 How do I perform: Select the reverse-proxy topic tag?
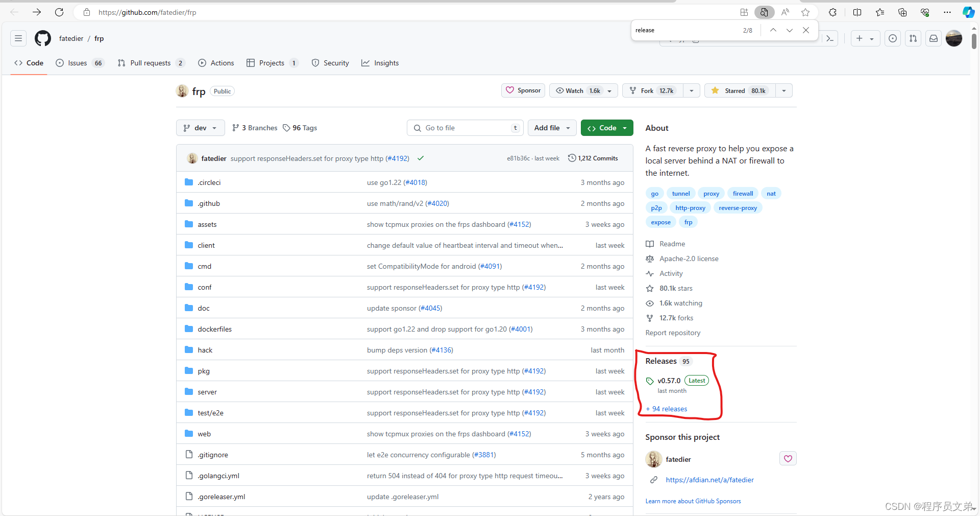click(x=738, y=208)
